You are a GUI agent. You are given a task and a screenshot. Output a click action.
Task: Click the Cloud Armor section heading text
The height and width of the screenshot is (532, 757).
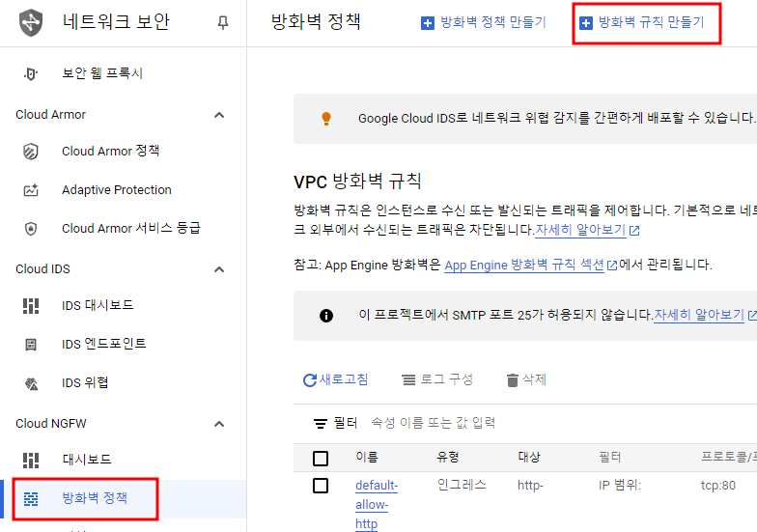50,115
